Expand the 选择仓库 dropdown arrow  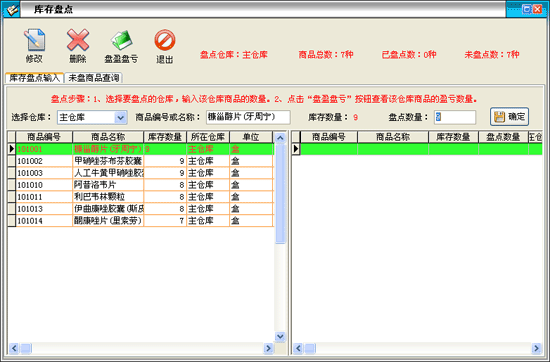tap(120, 118)
